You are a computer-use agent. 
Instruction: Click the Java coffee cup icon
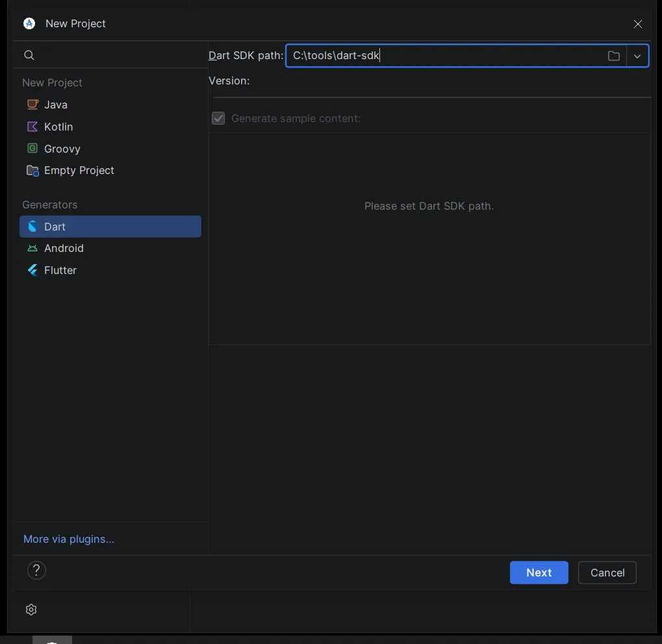click(32, 105)
